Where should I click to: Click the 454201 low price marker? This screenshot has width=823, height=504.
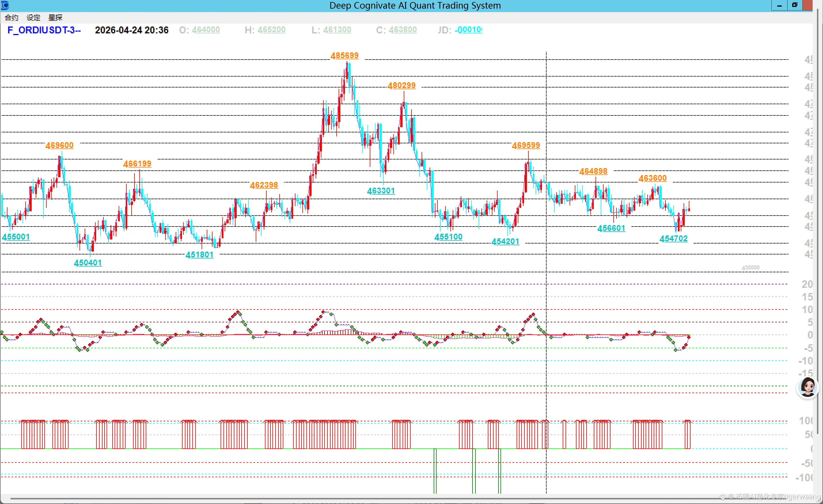[505, 241]
